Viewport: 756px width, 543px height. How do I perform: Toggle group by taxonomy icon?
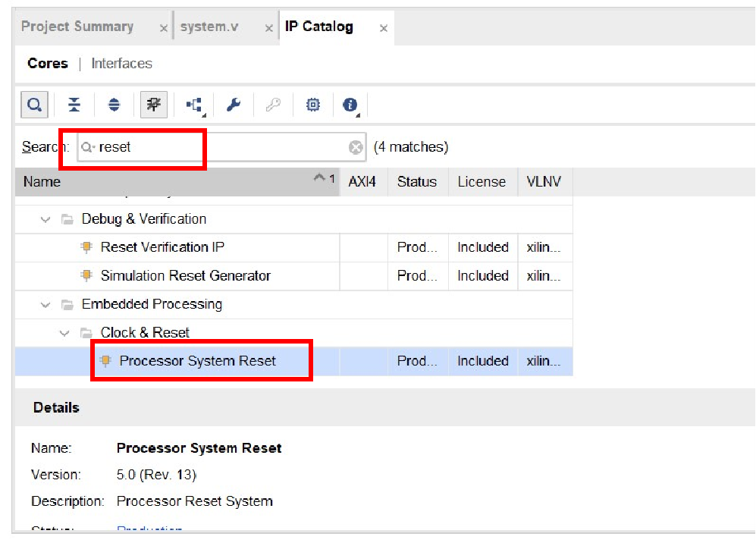(x=154, y=105)
